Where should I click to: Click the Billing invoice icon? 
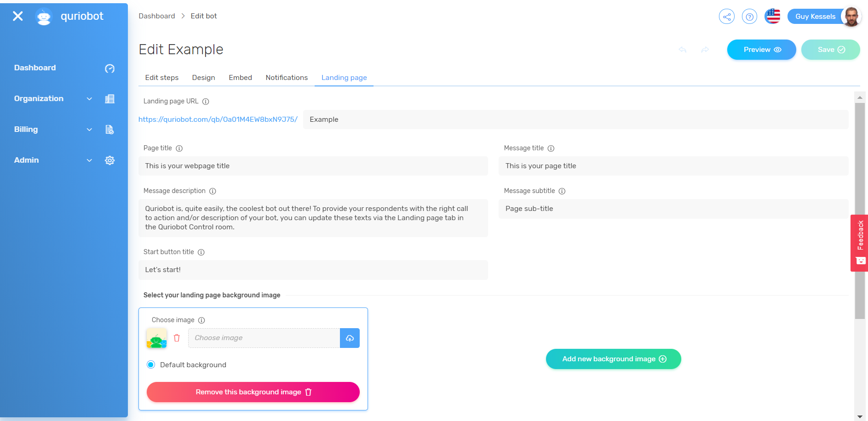coord(109,130)
